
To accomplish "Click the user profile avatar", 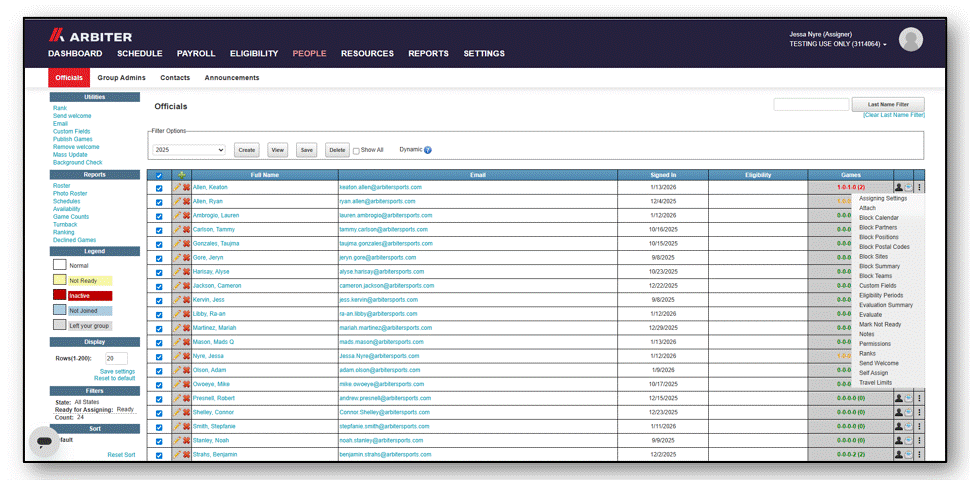I will point(911,39).
